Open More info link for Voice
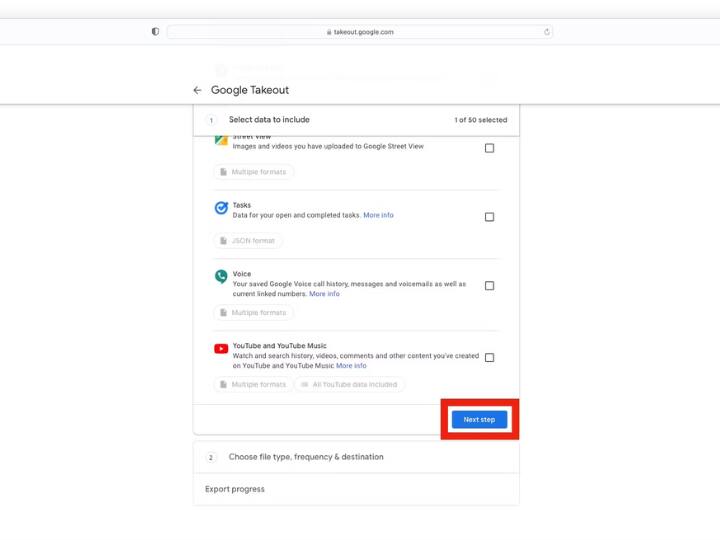Screen dimensions: 720x540 click(324, 293)
